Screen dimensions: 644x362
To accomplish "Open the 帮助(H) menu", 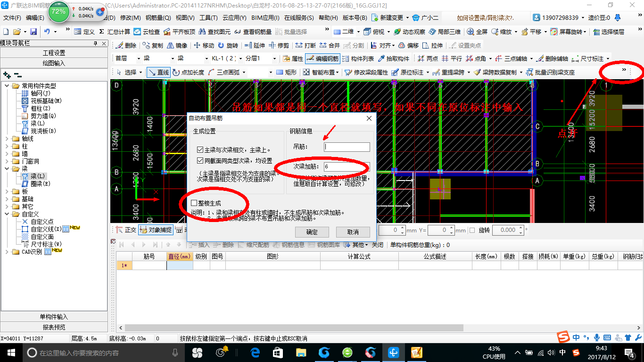I will click(x=328, y=18).
